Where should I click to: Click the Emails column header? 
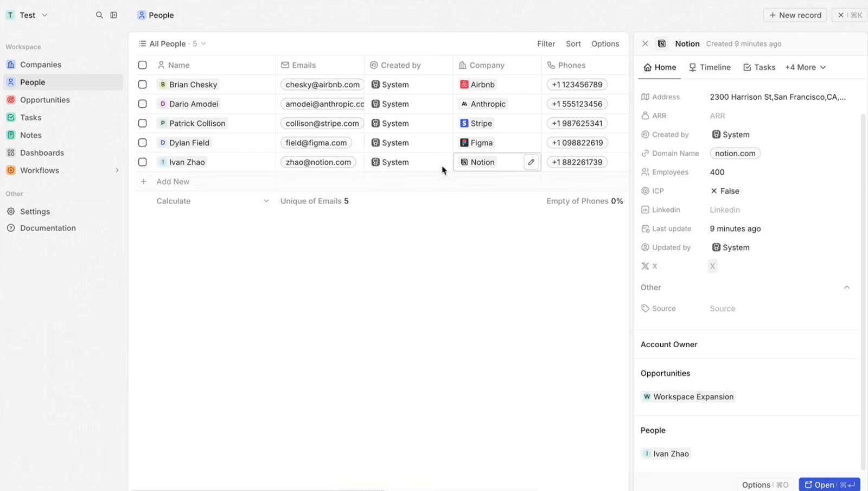click(x=320, y=65)
